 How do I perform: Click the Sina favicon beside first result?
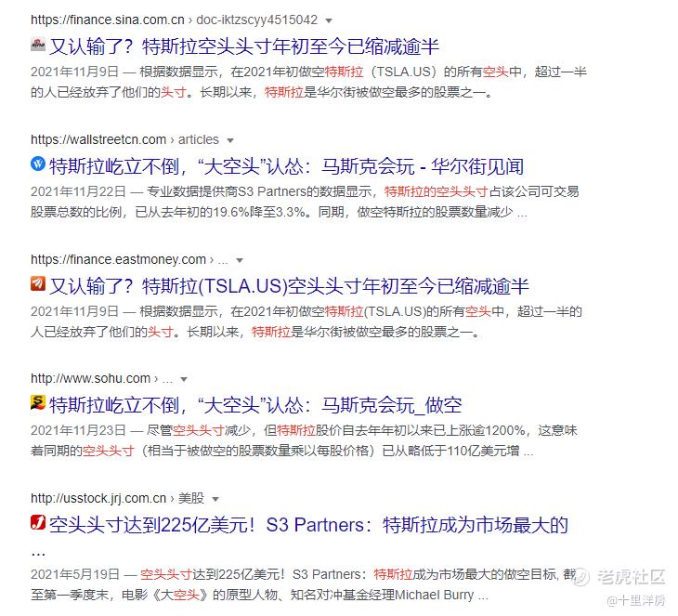click(x=38, y=45)
